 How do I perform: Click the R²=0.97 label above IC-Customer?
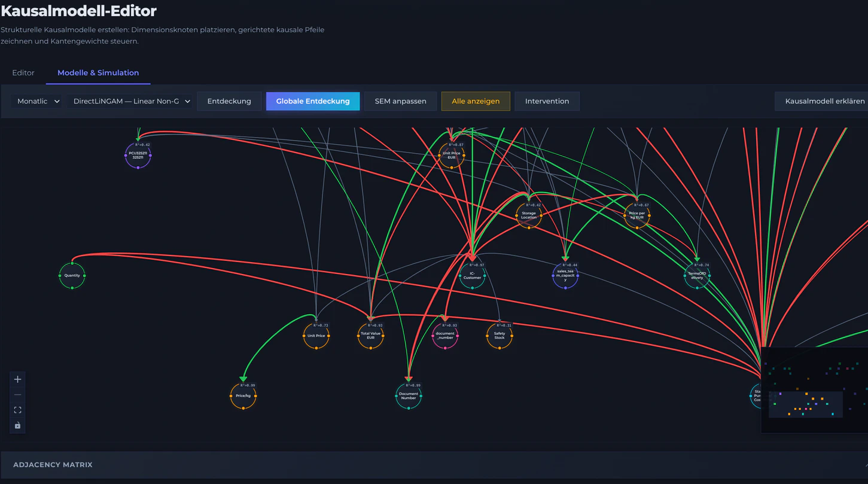pyautogui.click(x=477, y=265)
